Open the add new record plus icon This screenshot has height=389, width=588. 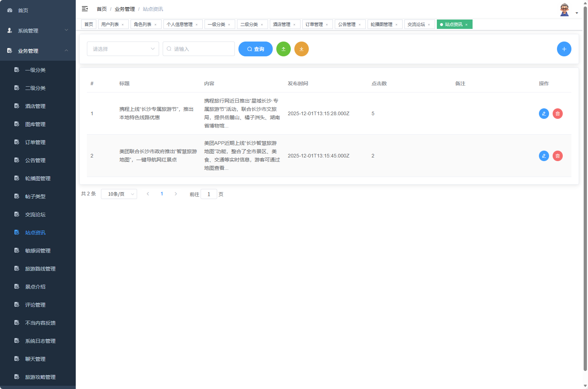(564, 49)
